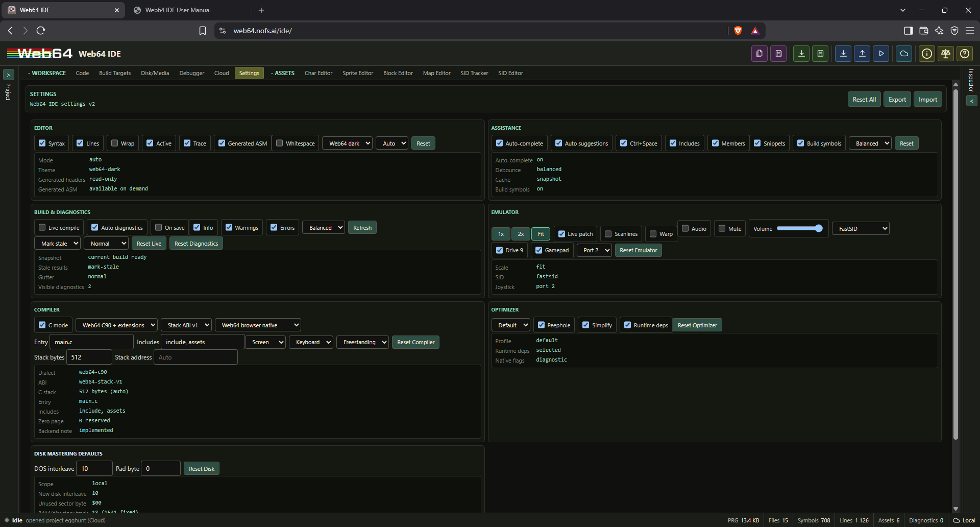This screenshot has height=527, width=980.
Task: Open the FastSID dropdown
Action: [x=861, y=229]
